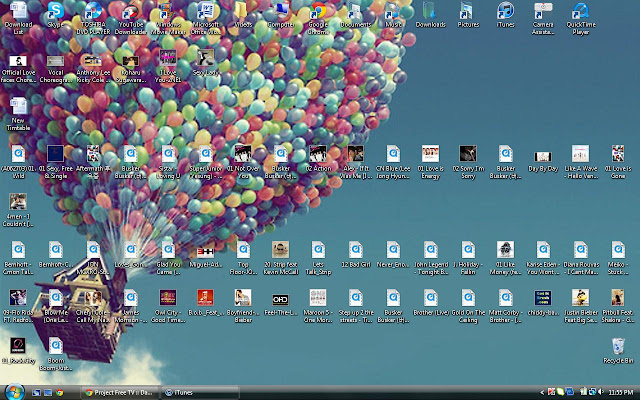Select the Glad You Came file
The width and height of the screenshot is (640, 400).
pyautogui.click(x=168, y=258)
